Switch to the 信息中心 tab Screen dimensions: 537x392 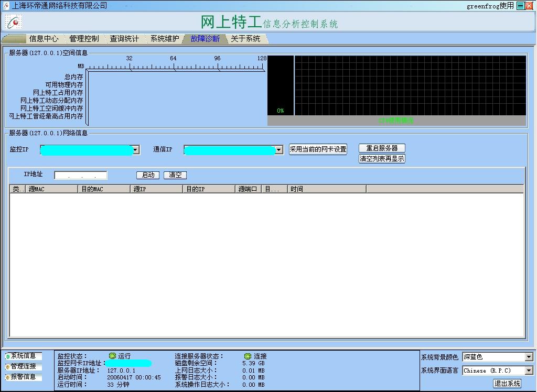coord(44,39)
